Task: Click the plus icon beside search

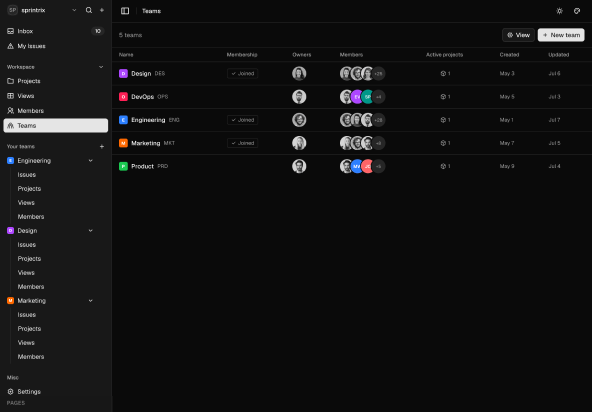Action: click(102, 10)
